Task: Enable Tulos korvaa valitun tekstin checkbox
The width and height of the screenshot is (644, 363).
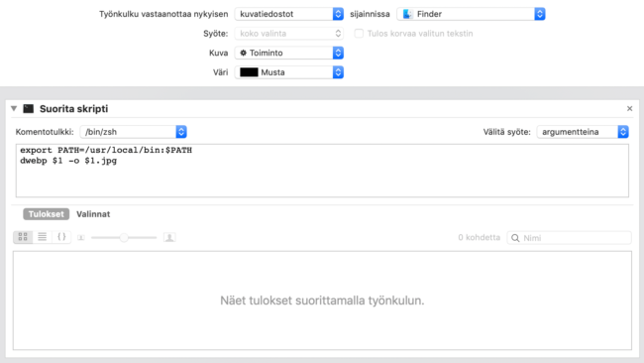Action: (x=359, y=34)
